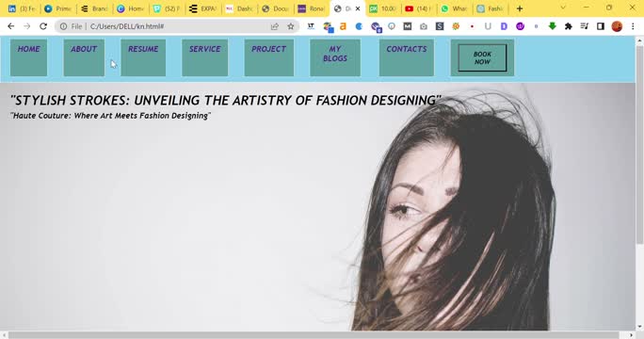Image resolution: width=644 pixels, height=339 pixels.
Task: Visit the PROJECT navigation link
Action: tap(268, 49)
